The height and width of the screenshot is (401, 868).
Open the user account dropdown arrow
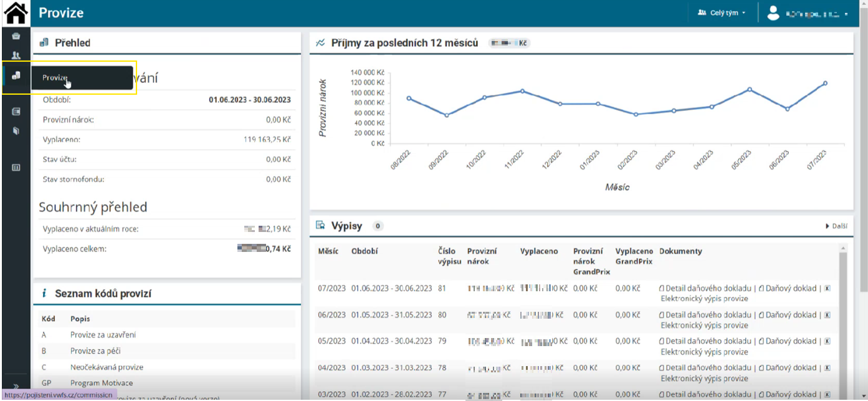(846, 13)
